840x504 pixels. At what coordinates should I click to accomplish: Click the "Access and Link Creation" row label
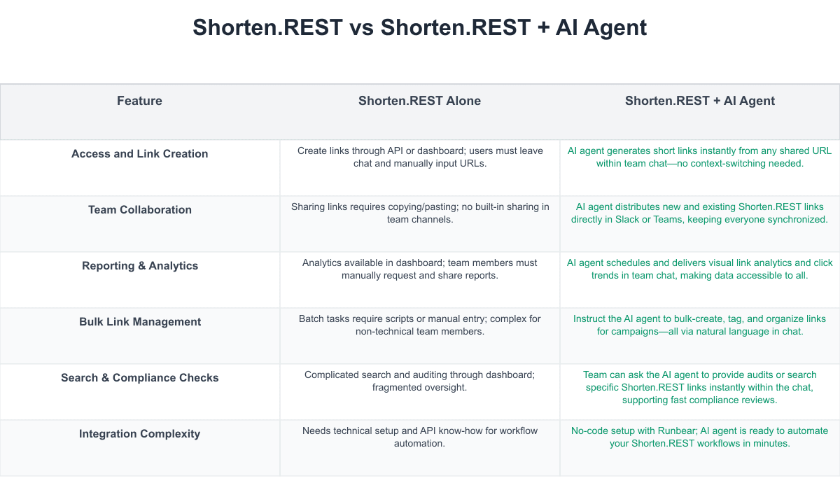[x=139, y=154]
